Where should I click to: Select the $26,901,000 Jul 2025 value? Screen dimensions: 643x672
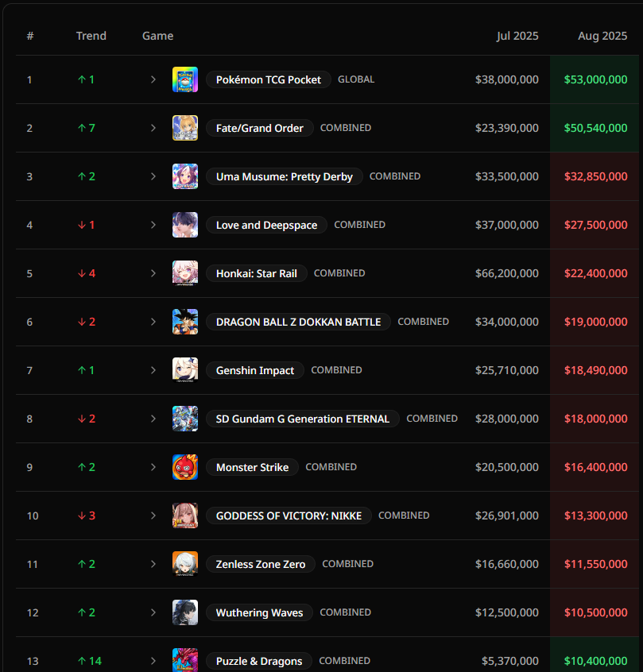(506, 516)
